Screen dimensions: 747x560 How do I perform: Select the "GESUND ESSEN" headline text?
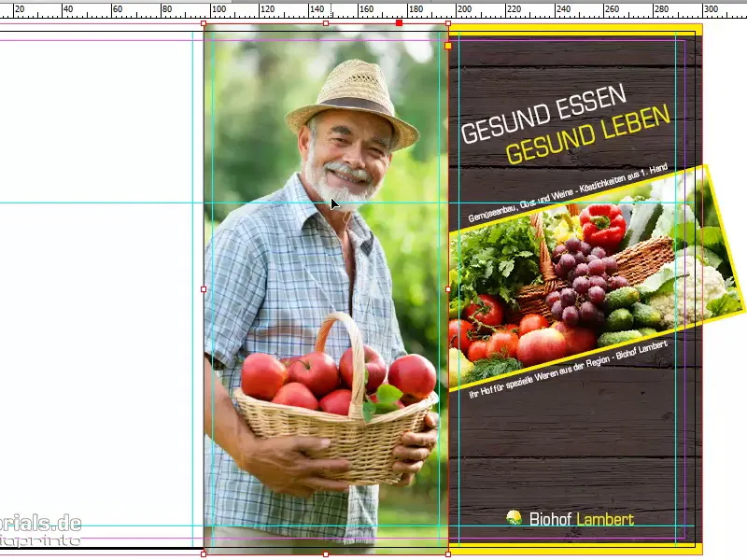pyautogui.click(x=543, y=114)
